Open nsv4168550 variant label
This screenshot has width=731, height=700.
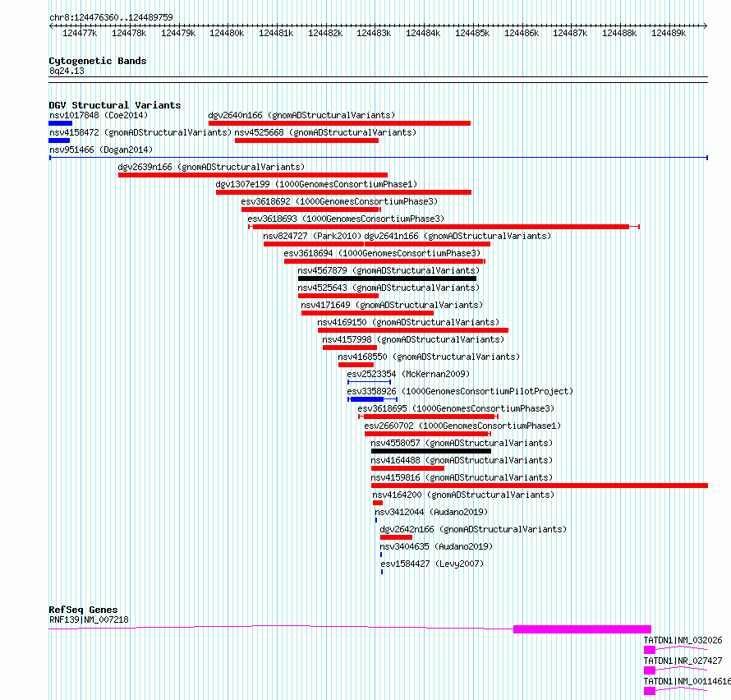point(429,357)
